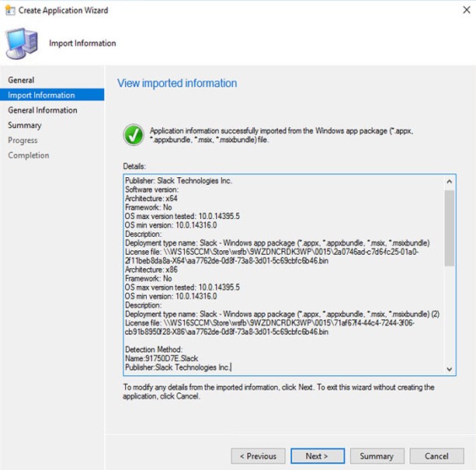Click the green success checkmark icon
476x470 pixels.
pos(134,134)
